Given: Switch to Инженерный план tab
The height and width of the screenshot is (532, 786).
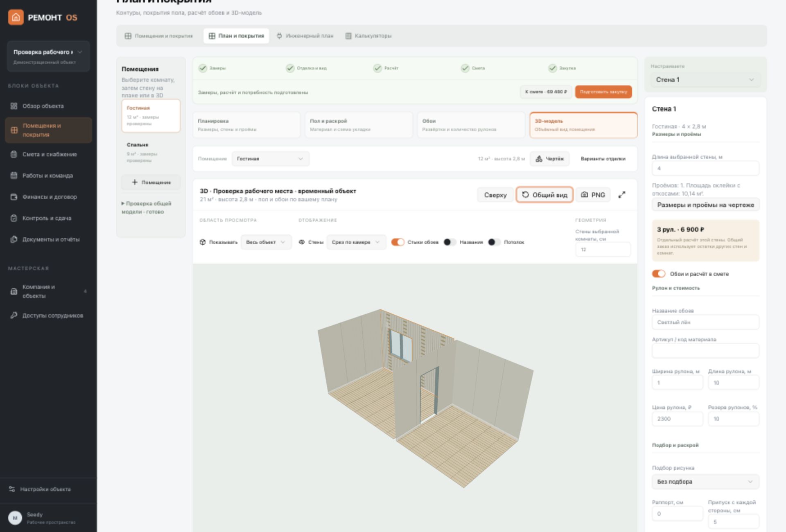Looking at the screenshot, I should [305, 36].
